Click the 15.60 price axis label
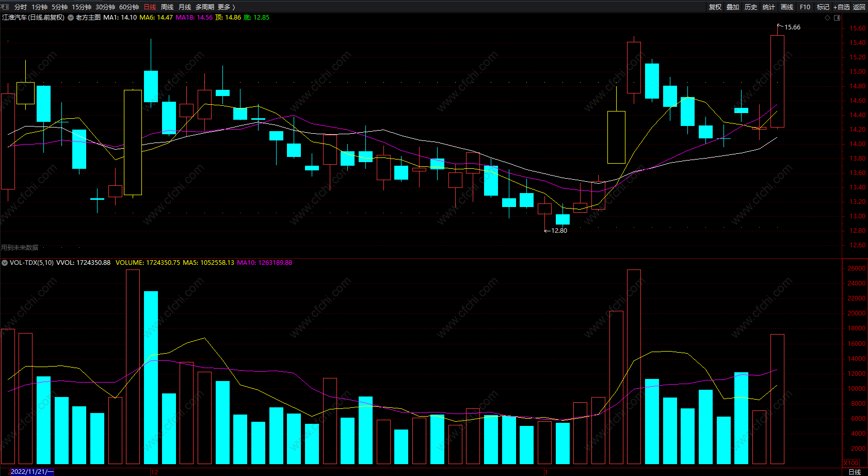 [x=857, y=28]
